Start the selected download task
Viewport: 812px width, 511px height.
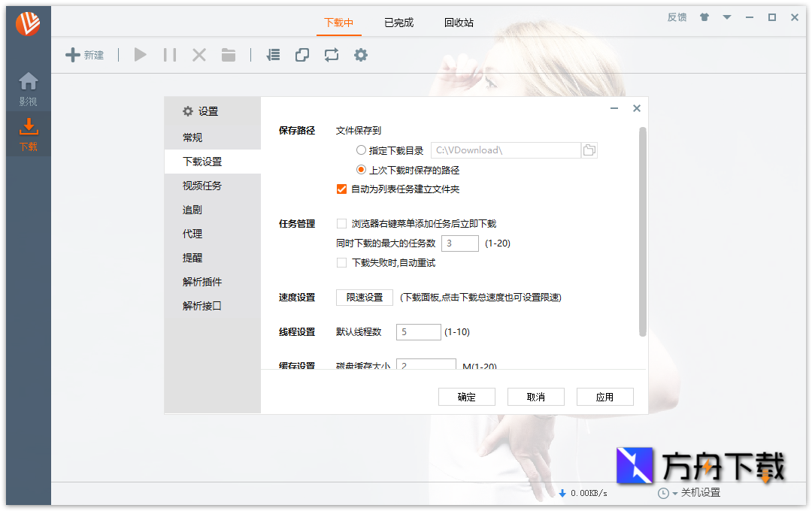140,54
